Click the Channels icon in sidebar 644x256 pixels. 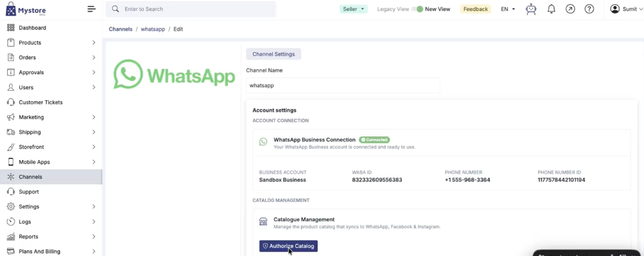click(x=11, y=177)
